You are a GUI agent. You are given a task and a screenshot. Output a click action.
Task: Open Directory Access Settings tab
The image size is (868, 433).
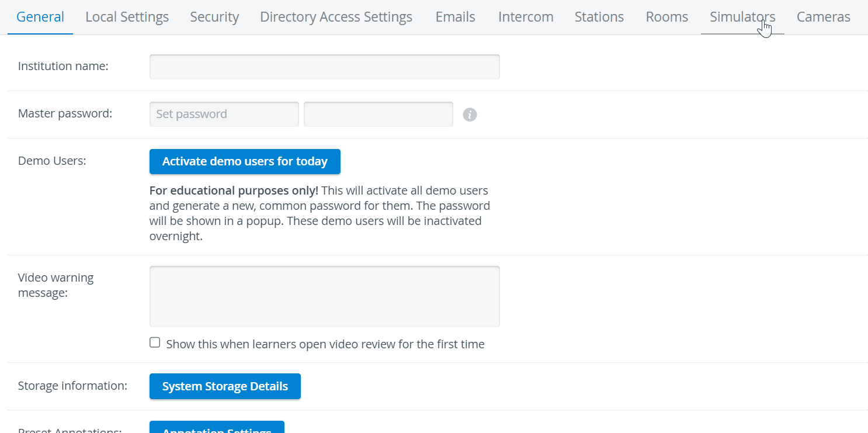tap(336, 17)
